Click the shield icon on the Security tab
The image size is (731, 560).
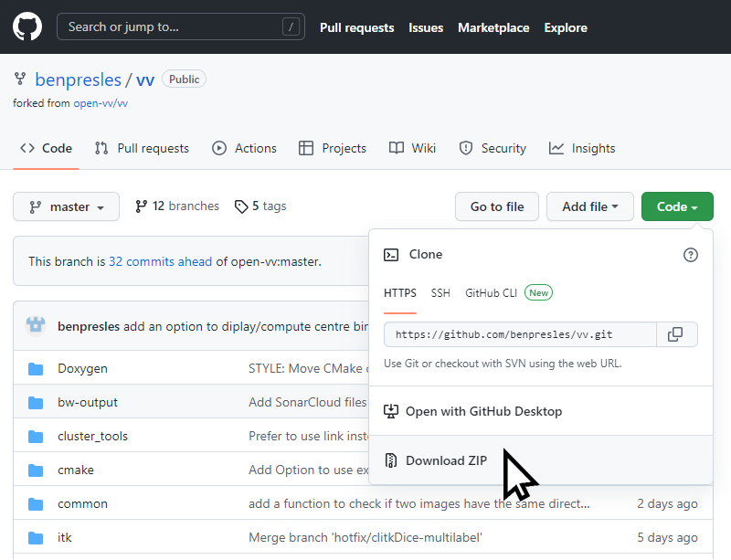point(466,148)
